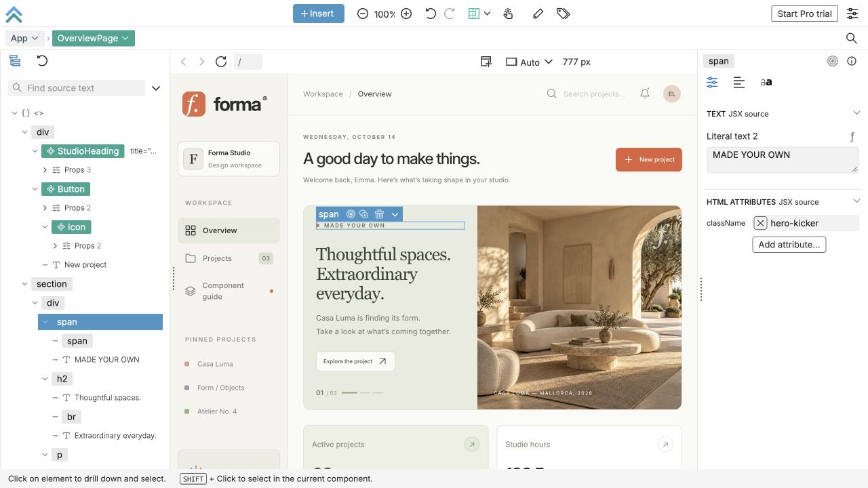Open the tree view panel icon

(x=15, y=61)
